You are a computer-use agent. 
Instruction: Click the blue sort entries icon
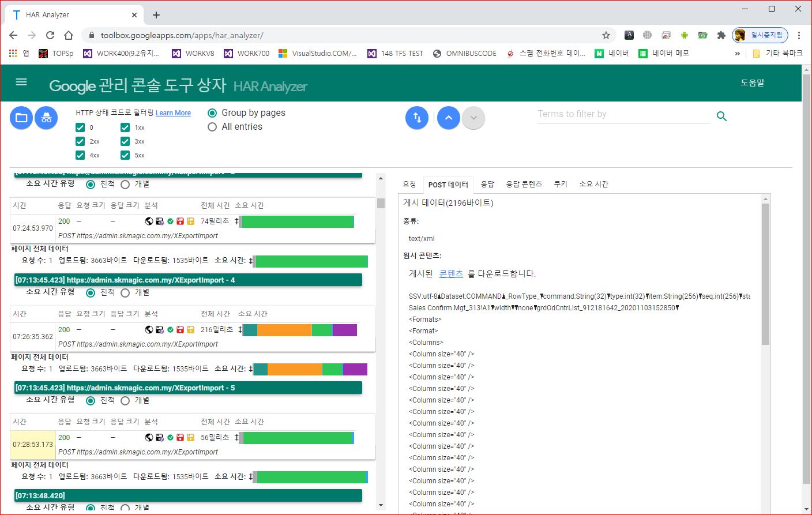coord(417,118)
